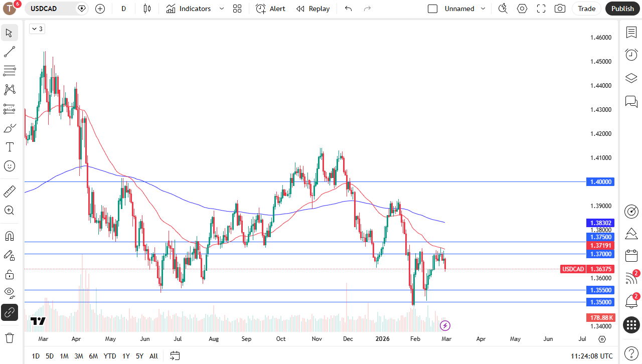
Task: Hide all drawings with eye icon
Action: [x=9, y=292]
